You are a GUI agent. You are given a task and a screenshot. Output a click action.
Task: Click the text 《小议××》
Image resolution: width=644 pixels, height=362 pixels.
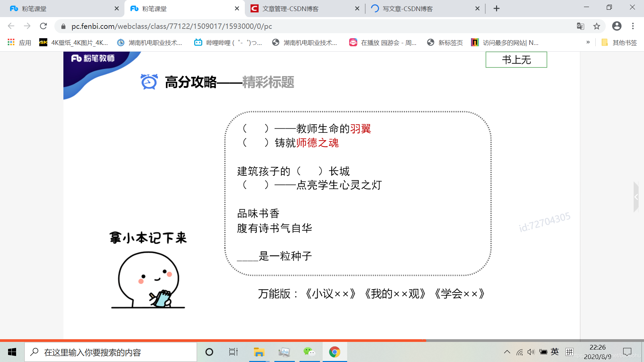click(330, 294)
